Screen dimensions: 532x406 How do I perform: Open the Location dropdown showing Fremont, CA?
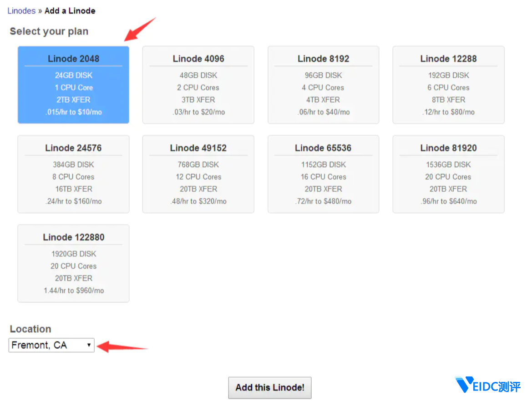[51, 345]
